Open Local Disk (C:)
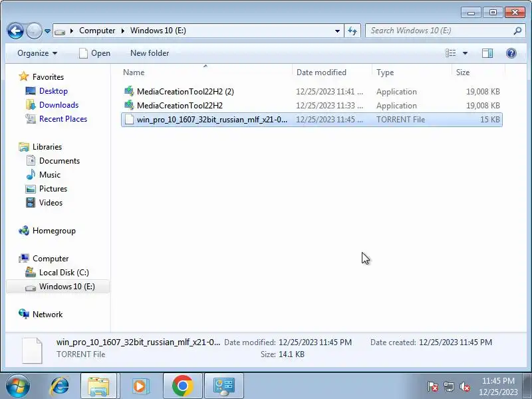 tap(64, 272)
